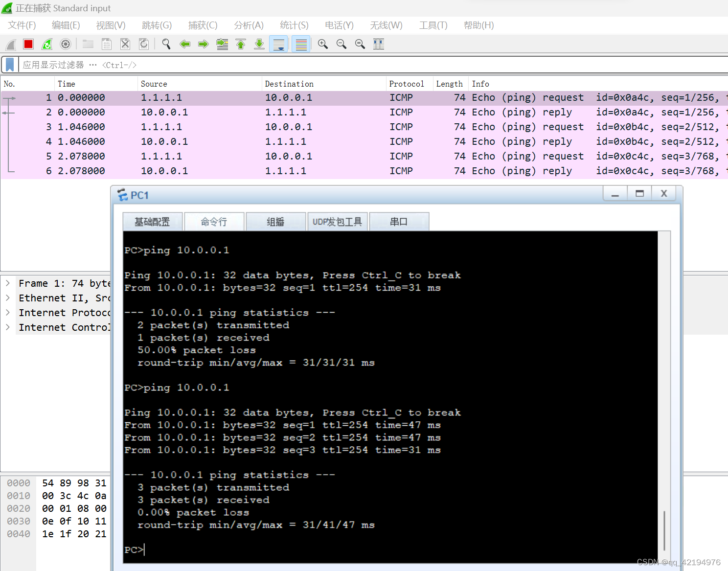The image size is (728, 571).
Task: Select packet 4 echo reply row
Action: coord(364,142)
